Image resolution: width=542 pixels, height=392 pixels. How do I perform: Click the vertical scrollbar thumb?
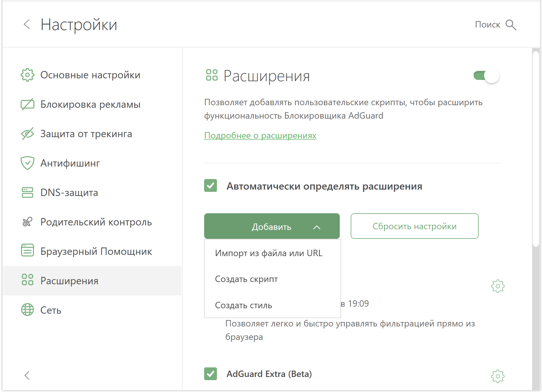(x=536, y=149)
